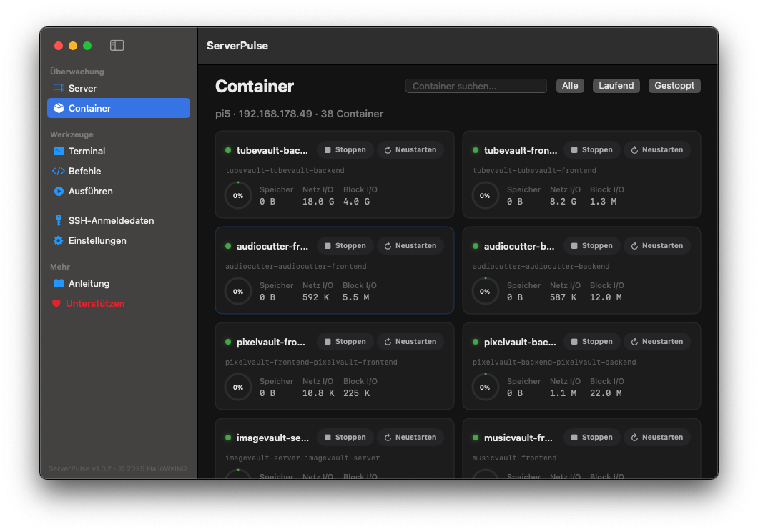
Task: Toggle the sidebar visibility icon
Action: point(117,46)
